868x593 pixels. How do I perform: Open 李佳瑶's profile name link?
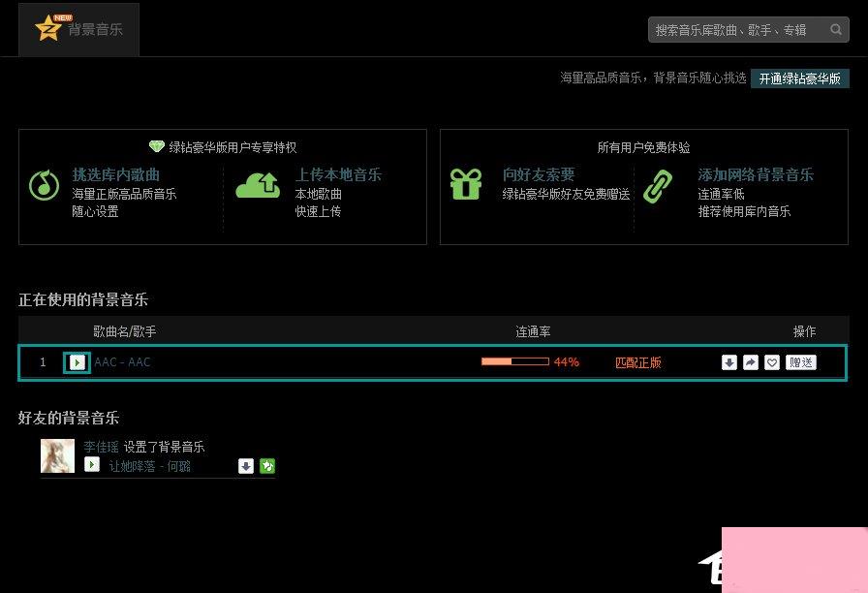coord(102,447)
